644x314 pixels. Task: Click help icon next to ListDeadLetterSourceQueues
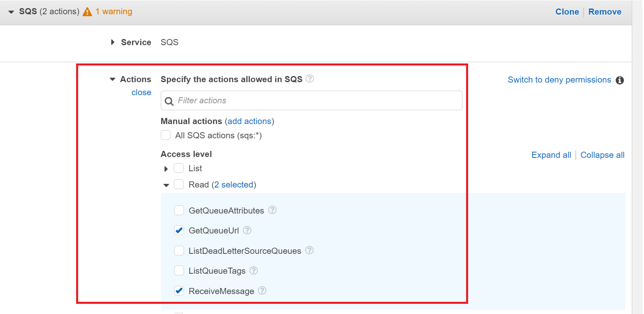pyautogui.click(x=309, y=251)
